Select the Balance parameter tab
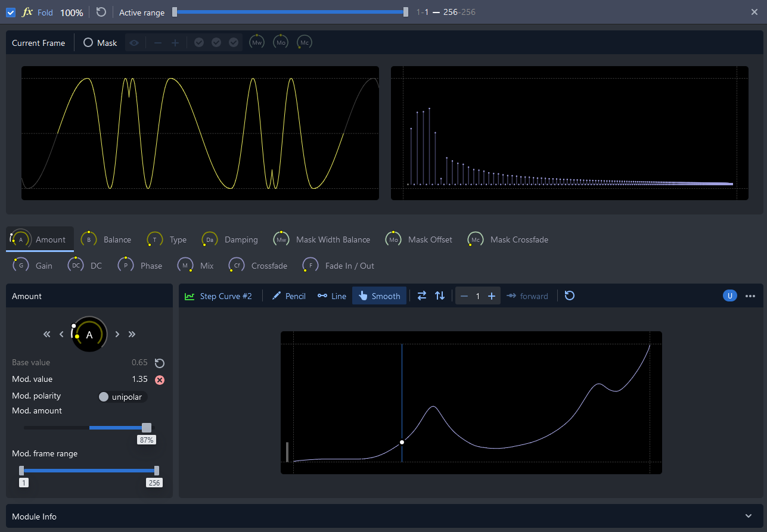767x532 pixels. tap(106, 239)
